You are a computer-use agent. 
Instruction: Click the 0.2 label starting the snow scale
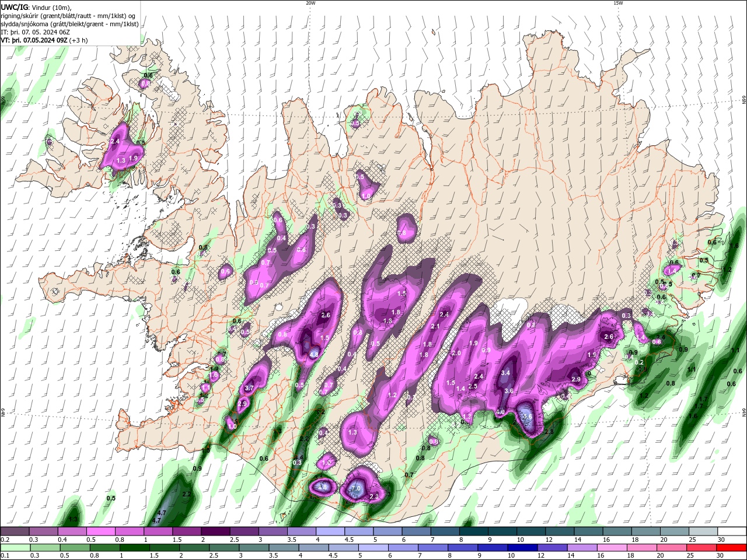[x=5, y=540]
